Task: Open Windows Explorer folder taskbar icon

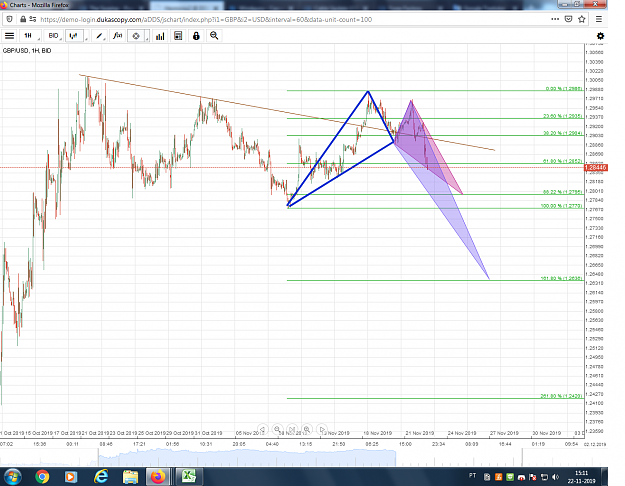Action: click(130, 477)
